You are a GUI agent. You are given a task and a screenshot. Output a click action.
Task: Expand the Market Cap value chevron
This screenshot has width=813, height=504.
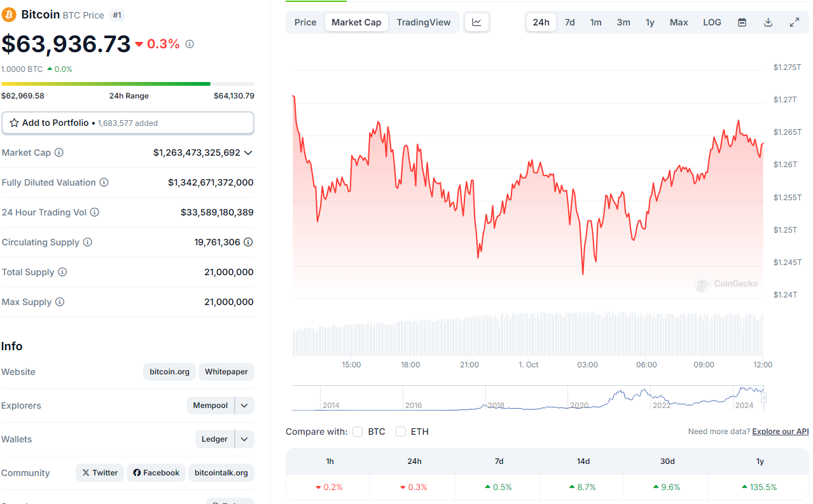click(x=248, y=153)
